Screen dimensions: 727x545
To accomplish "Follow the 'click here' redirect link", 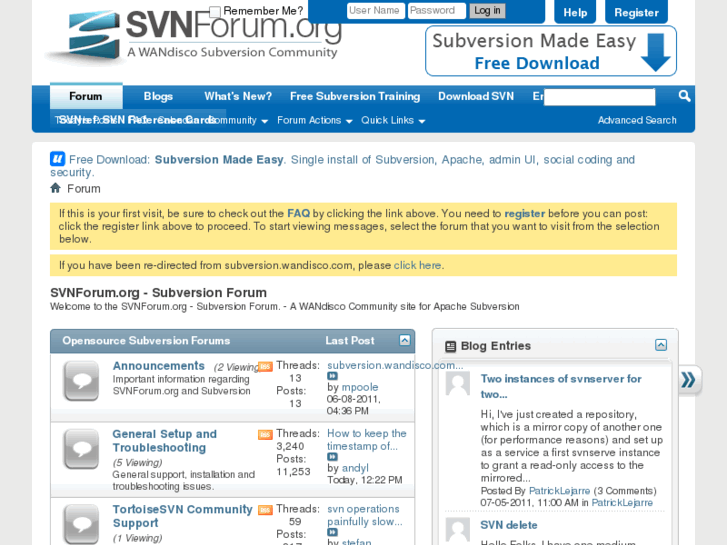I will coord(417,265).
